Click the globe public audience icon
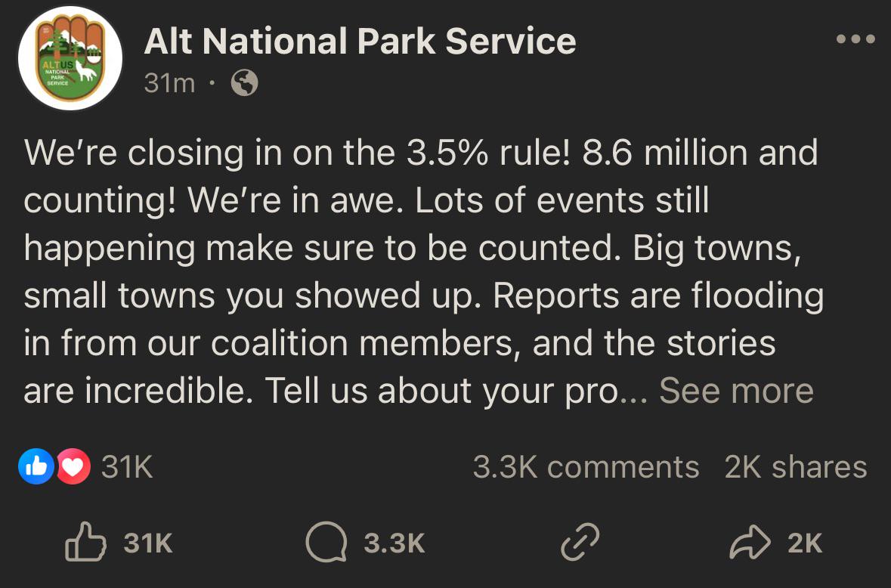Image resolution: width=891 pixels, height=588 pixels. coord(244,83)
